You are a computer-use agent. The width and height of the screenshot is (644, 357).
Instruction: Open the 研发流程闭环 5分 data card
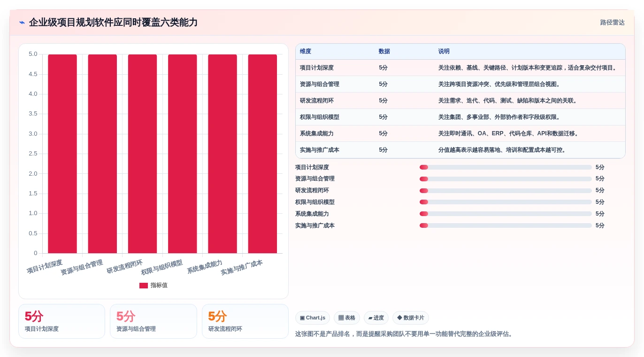click(245, 321)
